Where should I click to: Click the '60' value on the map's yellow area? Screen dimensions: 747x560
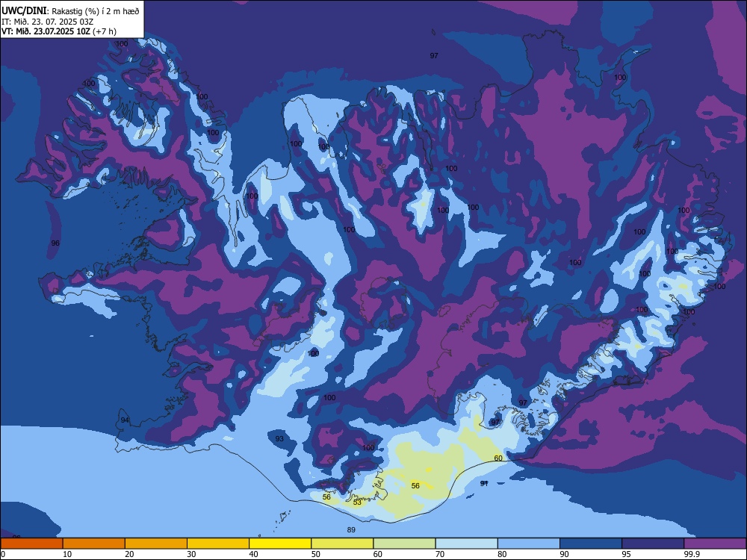click(x=498, y=458)
